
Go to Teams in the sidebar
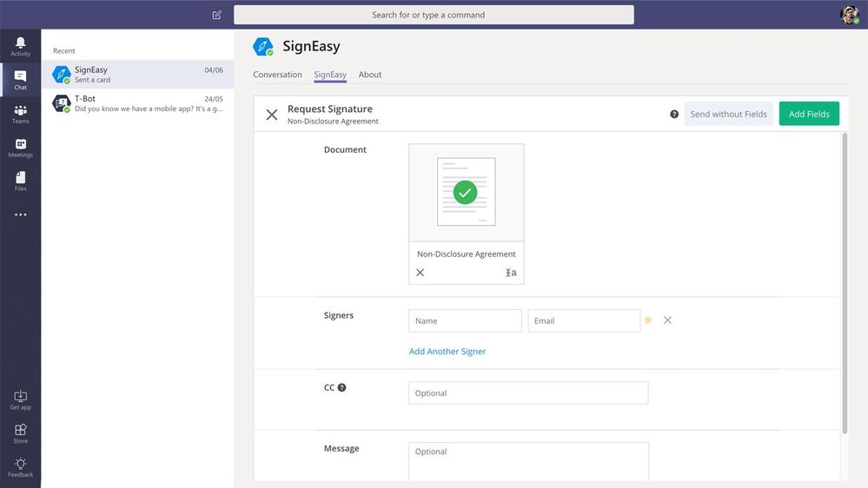pos(21,114)
